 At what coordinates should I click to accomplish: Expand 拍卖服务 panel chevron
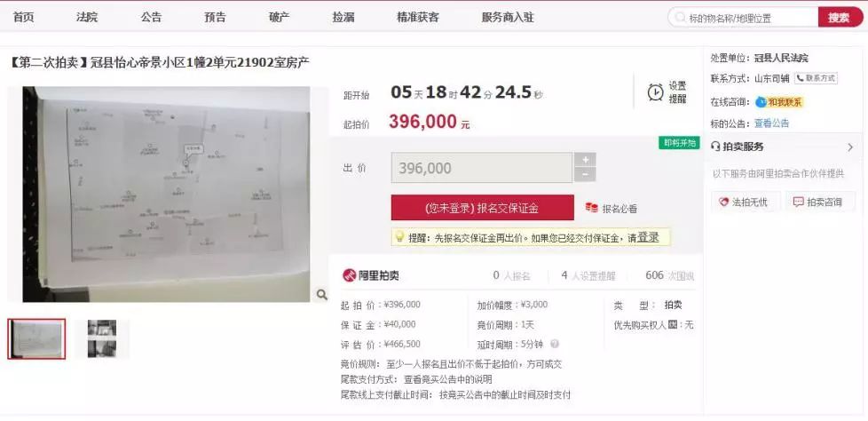pos(850,147)
